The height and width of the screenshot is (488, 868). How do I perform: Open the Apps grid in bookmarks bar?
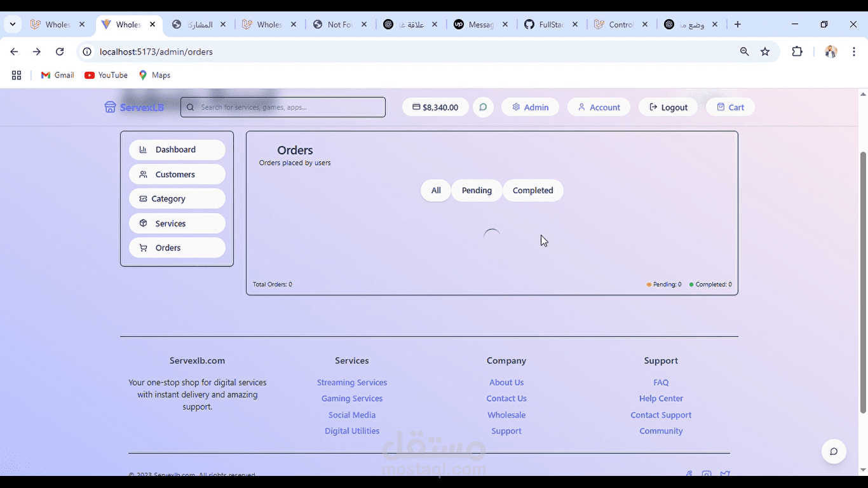pos(17,75)
